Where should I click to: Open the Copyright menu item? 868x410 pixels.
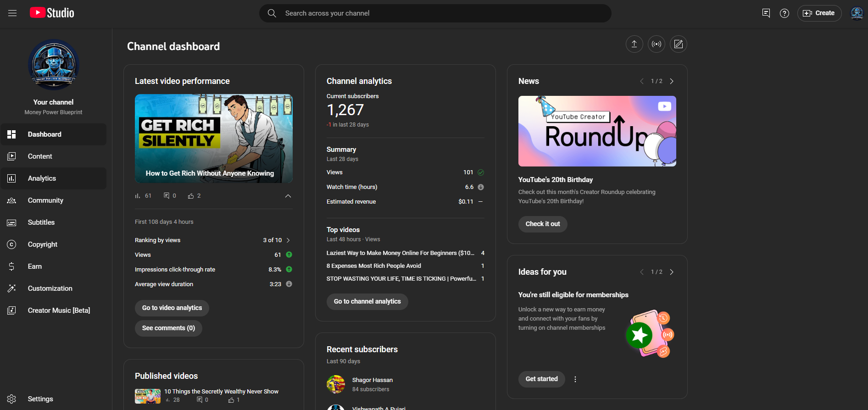pos(54,244)
